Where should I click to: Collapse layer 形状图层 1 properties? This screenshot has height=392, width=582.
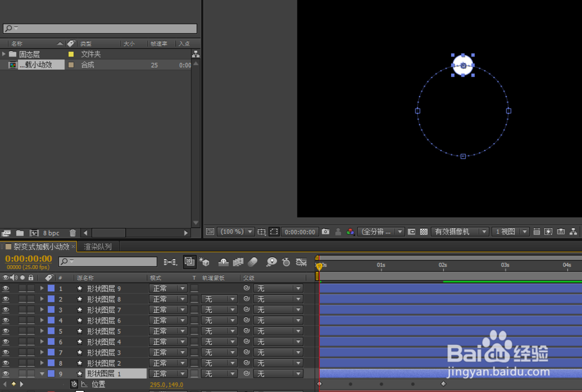42,374
